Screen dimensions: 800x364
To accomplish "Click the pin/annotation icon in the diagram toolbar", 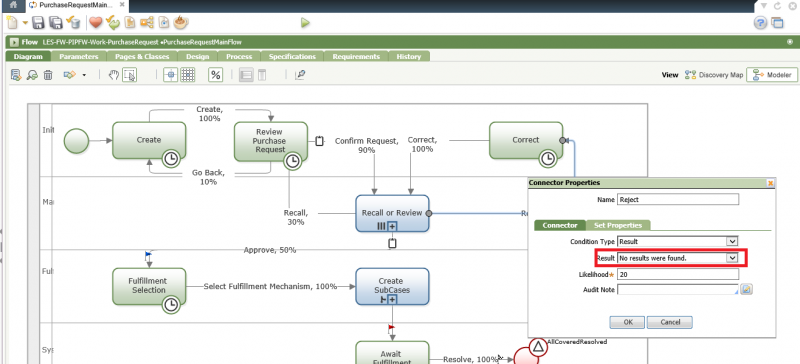I will [x=300, y=75].
